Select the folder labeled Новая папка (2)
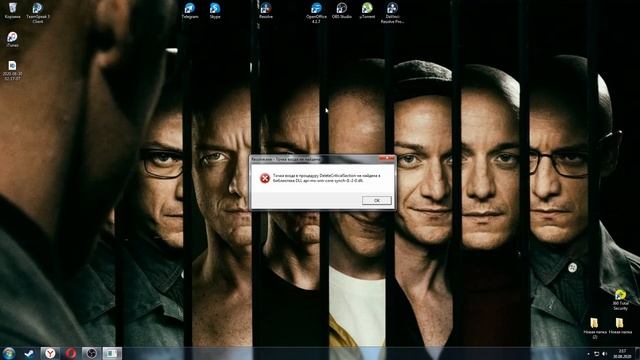The width and height of the screenshot is (640, 360). coord(595,329)
